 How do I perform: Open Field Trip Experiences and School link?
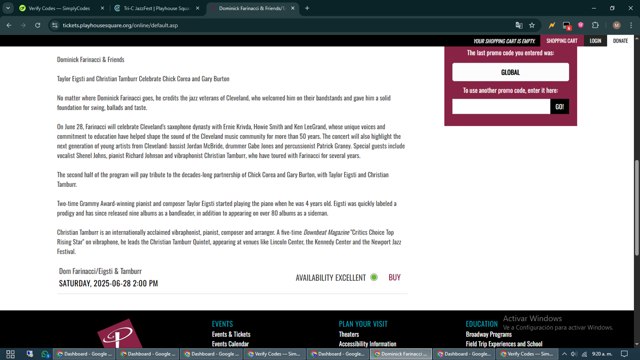[x=504, y=344]
